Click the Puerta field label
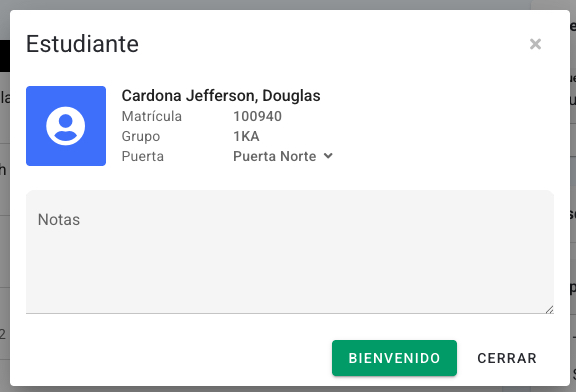This screenshot has width=576, height=392. tap(143, 157)
